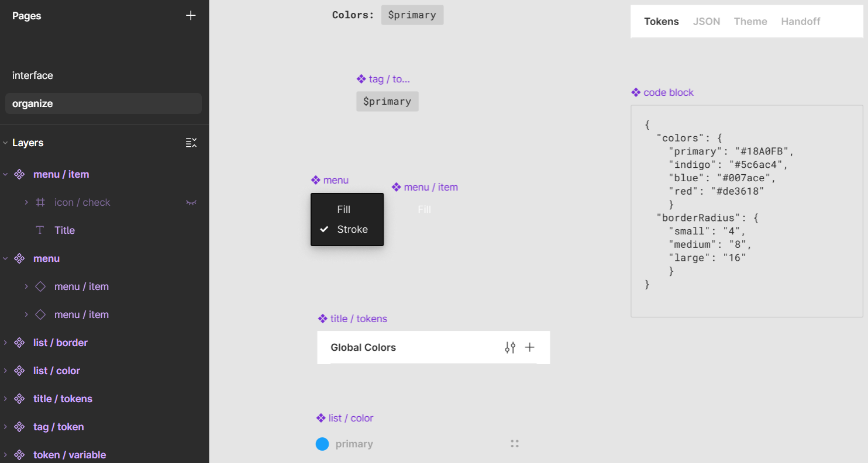868x463 pixels.
Task: Open the Handoff tab
Action: tap(800, 22)
